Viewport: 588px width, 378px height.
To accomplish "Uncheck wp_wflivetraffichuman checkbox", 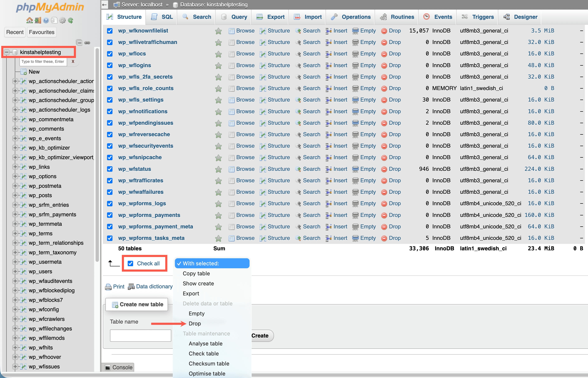I will click(x=110, y=43).
